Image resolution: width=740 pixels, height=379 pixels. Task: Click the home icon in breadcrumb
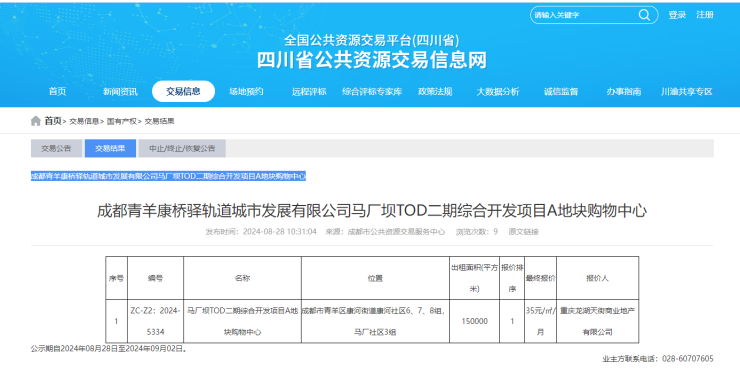coord(35,121)
